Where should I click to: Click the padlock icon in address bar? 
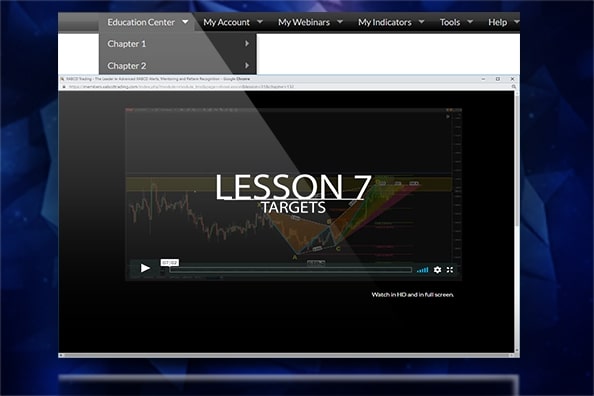click(64, 87)
